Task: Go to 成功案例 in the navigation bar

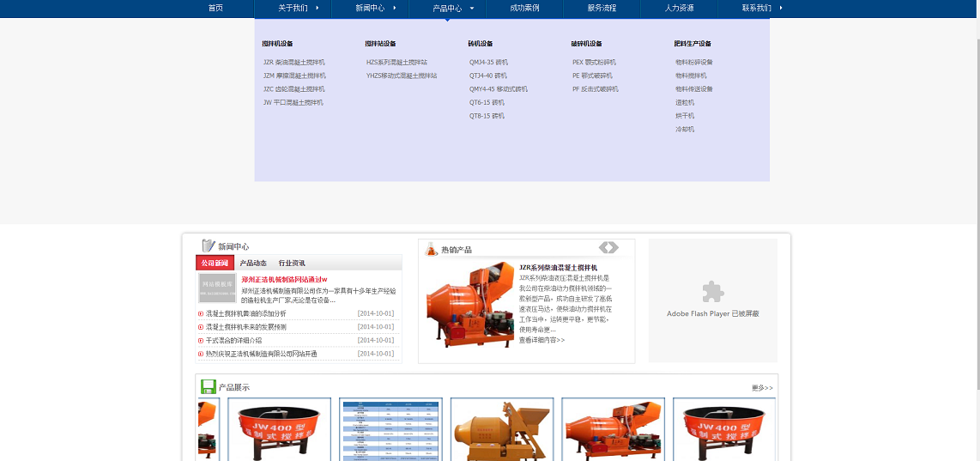Action: click(524, 8)
